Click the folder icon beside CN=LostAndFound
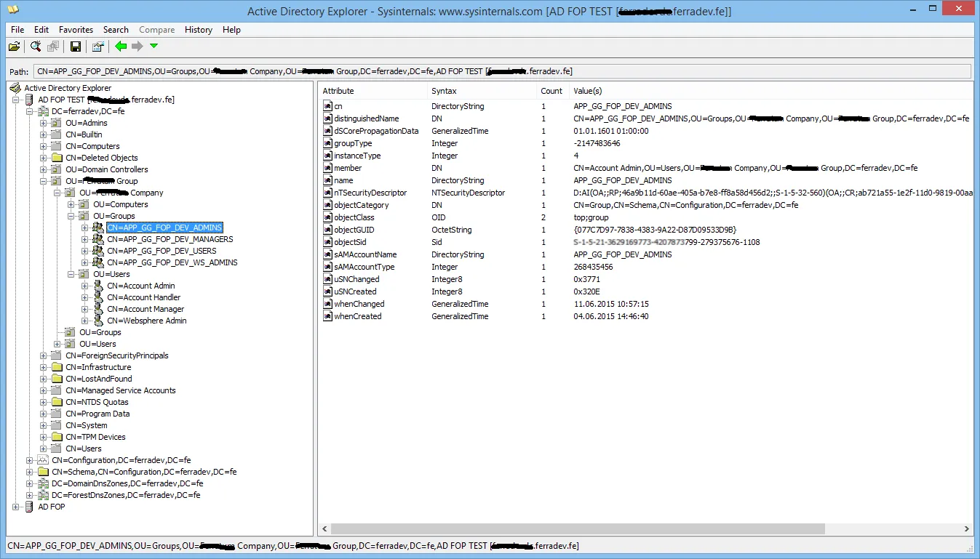 (x=57, y=379)
